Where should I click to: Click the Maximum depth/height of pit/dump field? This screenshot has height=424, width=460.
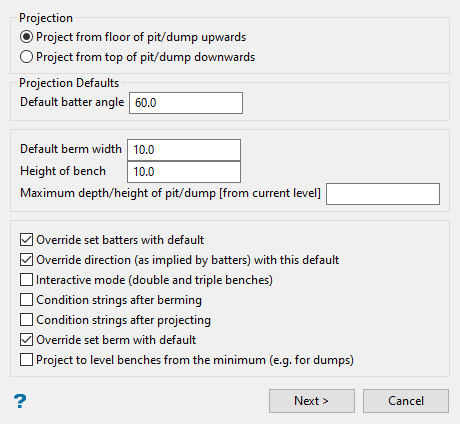point(383,194)
